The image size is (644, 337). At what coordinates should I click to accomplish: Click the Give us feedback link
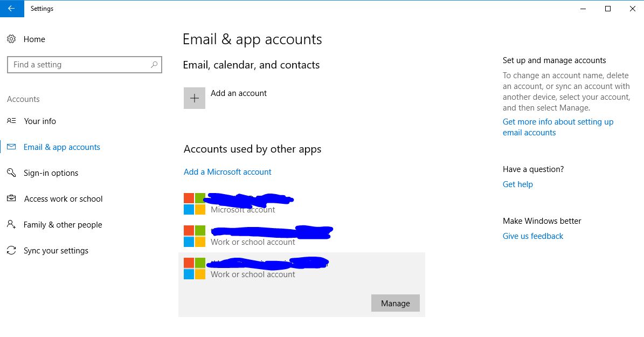532,236
